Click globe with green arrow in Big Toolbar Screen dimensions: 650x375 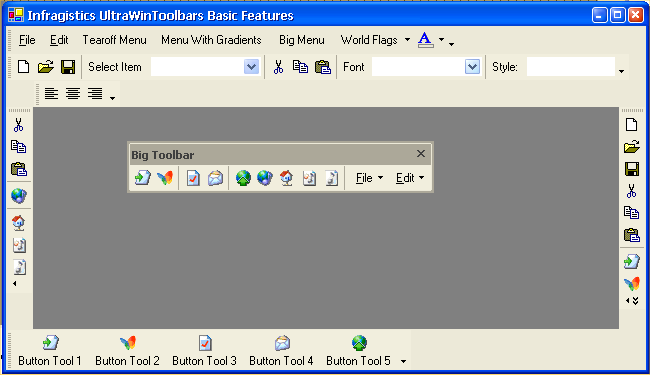(243, 178)
